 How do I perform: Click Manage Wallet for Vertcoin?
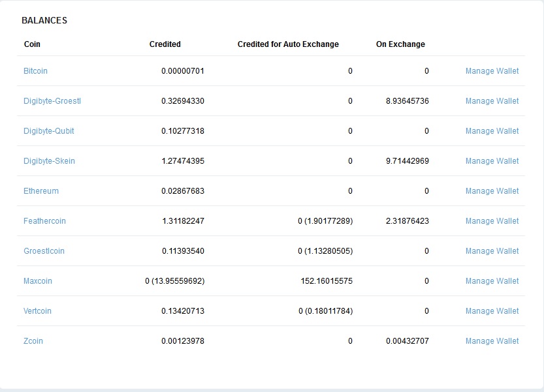click(x=492, y=311)
